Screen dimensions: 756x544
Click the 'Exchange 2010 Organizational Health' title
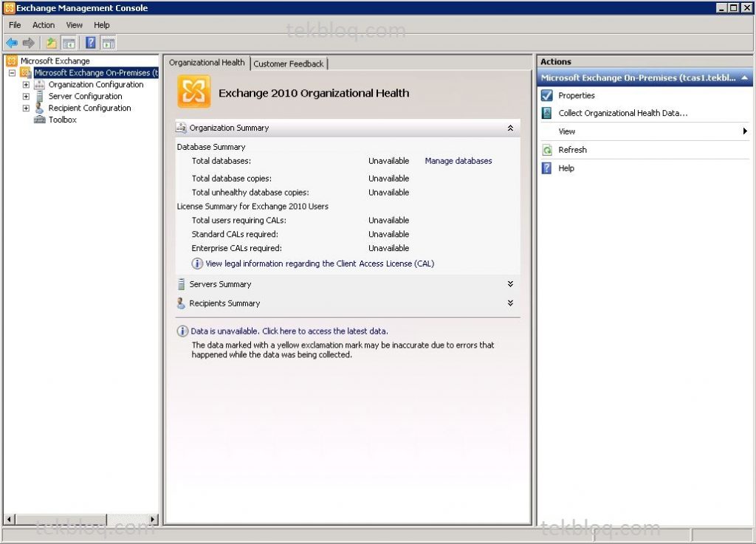[x=314, y=93]
